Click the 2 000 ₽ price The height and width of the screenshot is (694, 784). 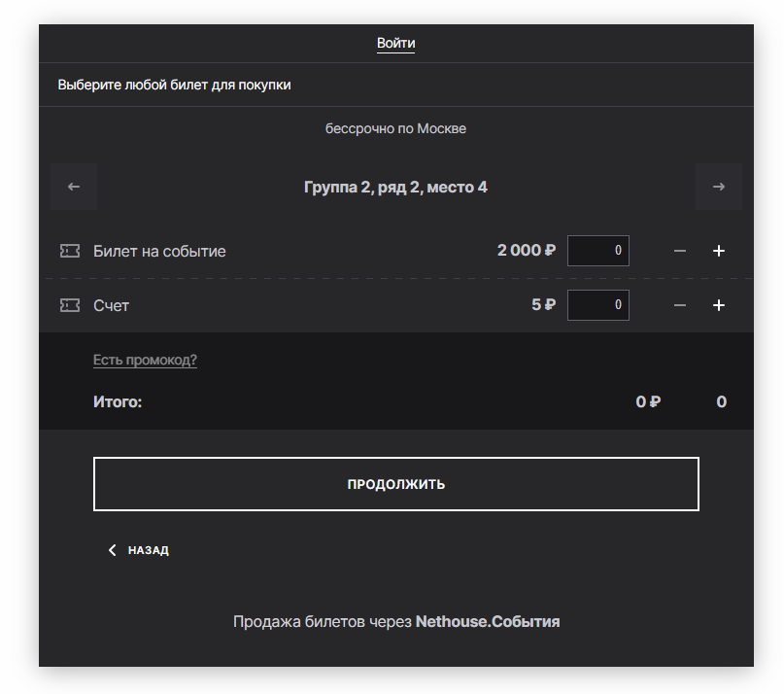click(x=526, y=250)
